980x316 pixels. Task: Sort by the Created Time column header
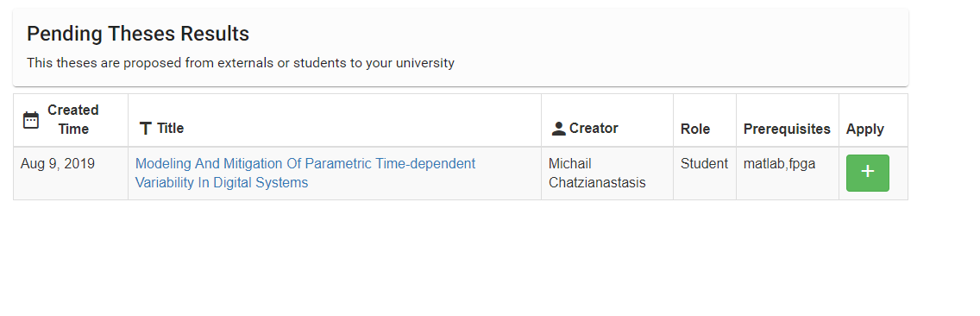coord(71,120)
